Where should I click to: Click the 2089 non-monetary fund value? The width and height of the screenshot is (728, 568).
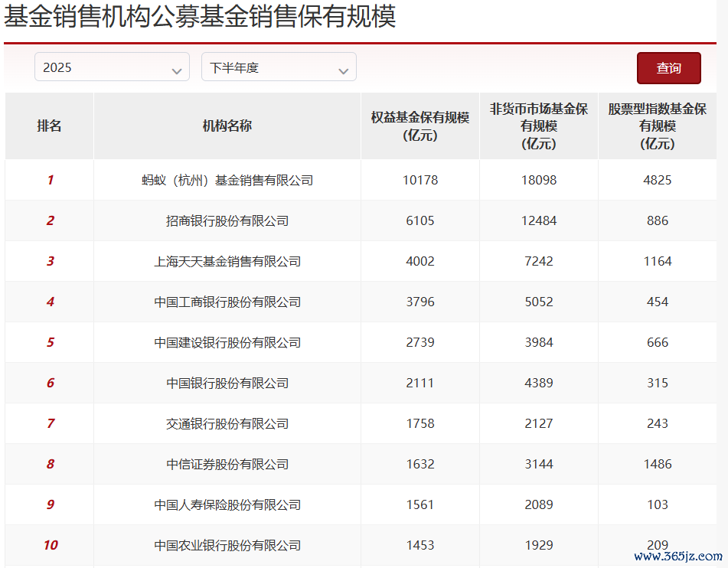pyautogui.click(x=539, y=504)
